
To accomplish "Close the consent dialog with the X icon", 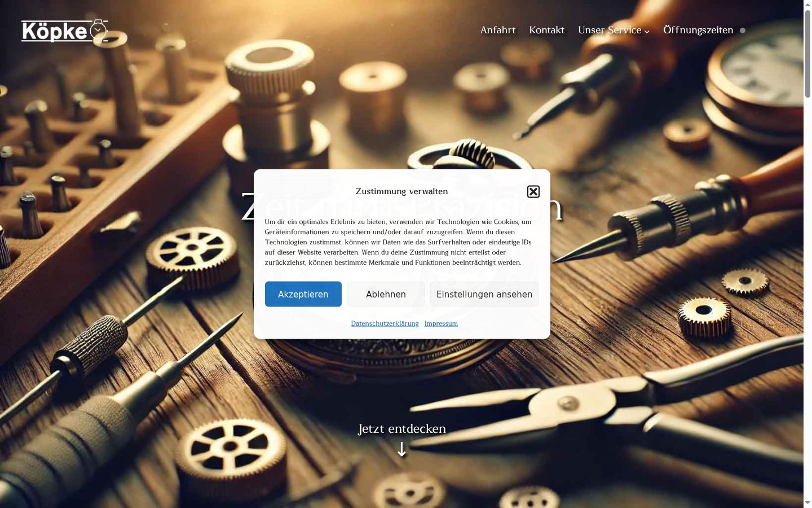I will 533,192.
